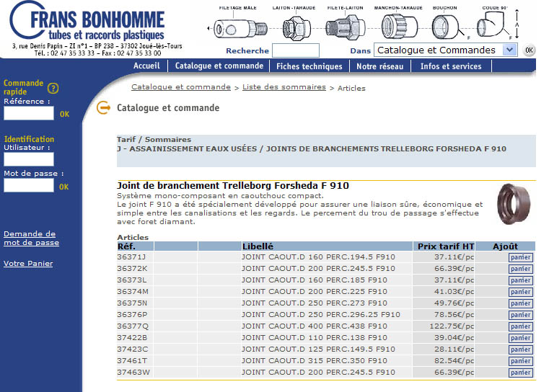Screen dimensions: 549x392
Task: Click reference 36377Q in table
Action: point(133,326)
